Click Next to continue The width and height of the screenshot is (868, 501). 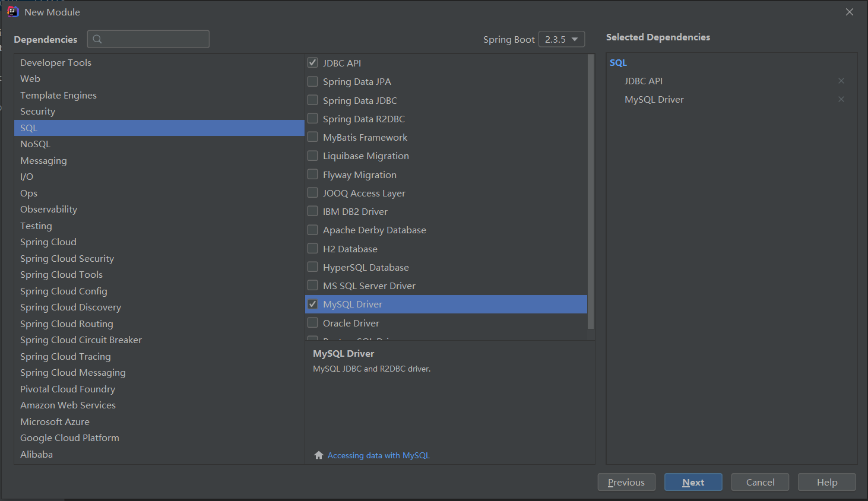pos(693,482)
